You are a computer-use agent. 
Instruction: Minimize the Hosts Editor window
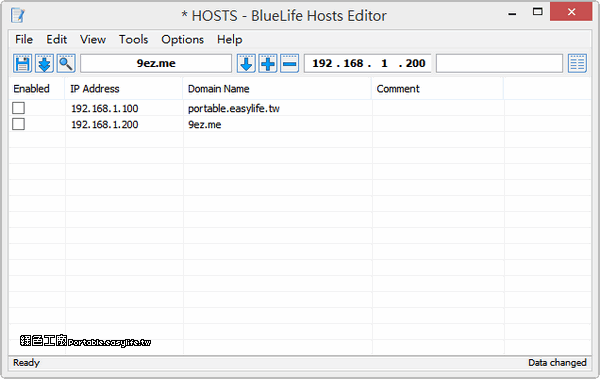[x=512, y=13]
